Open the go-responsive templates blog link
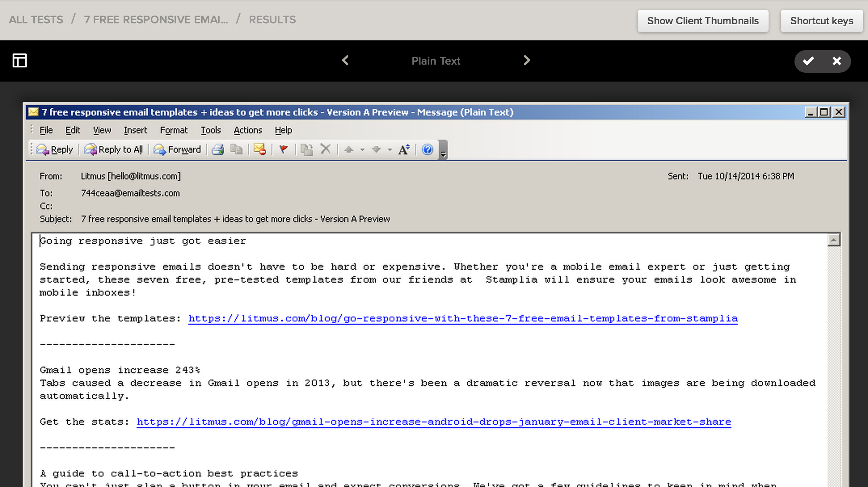The width and height of the screenshot is (868, 487). click(463, 319)
